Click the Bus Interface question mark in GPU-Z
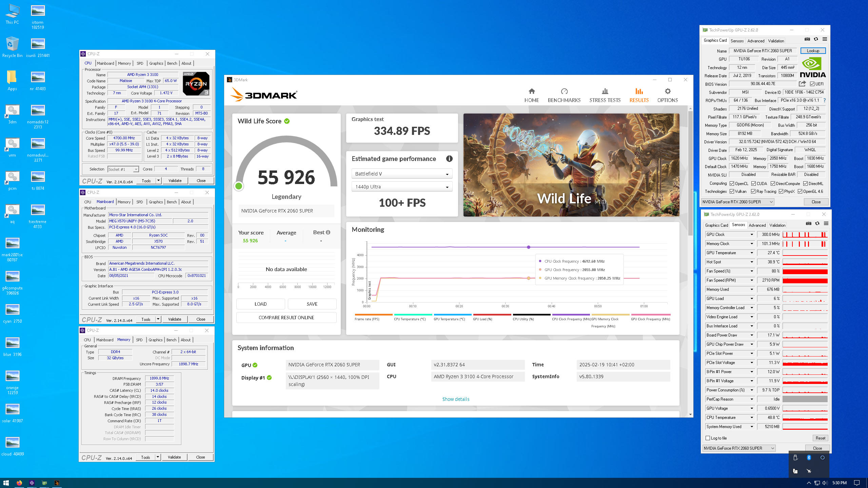This screenshot has width=868, height=488. 825,100
